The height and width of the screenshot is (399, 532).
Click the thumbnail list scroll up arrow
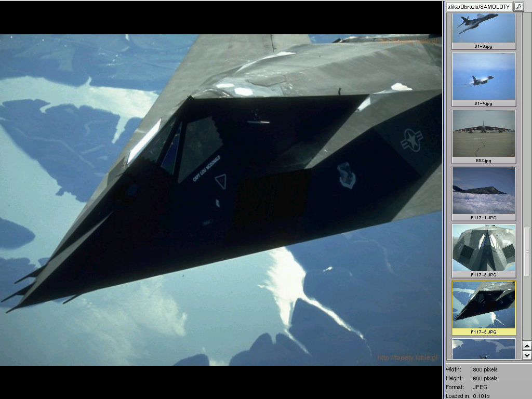527,346
